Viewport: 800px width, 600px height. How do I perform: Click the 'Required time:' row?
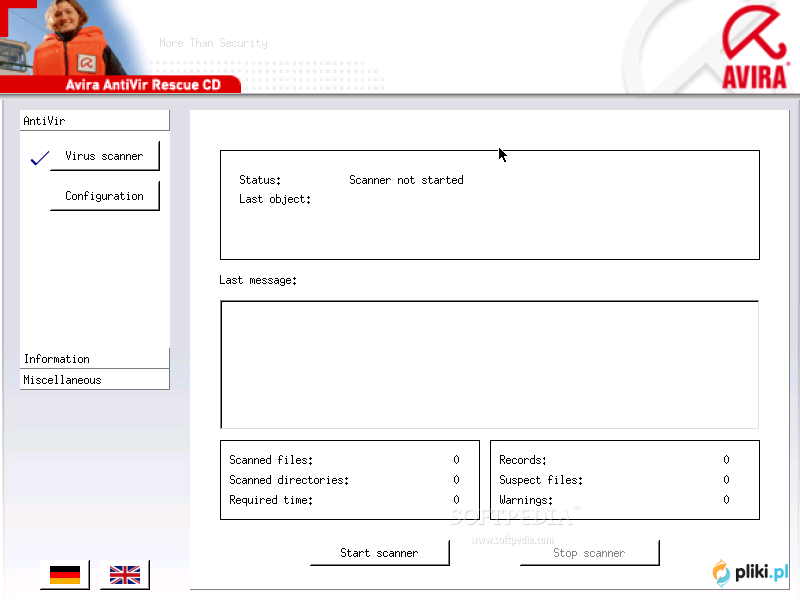pos(345,500)
